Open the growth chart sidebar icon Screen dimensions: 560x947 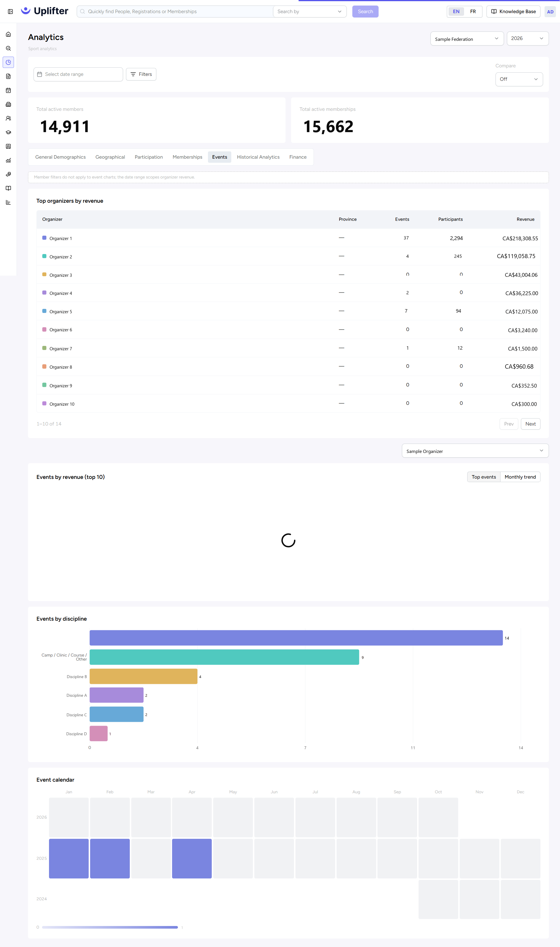tap(8, 160)
